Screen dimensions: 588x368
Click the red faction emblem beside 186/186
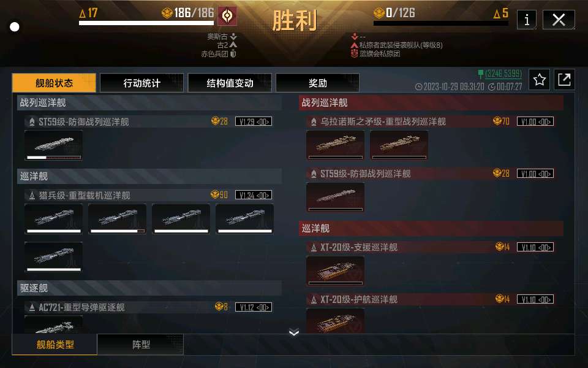tap(227, 16)
